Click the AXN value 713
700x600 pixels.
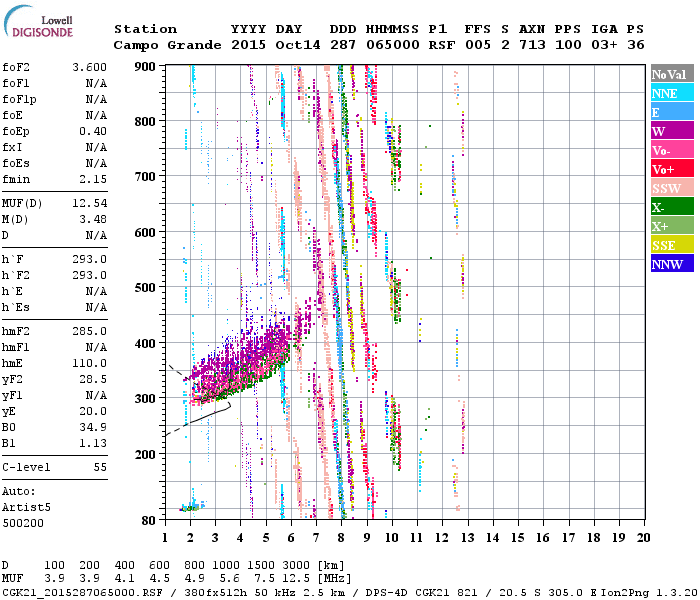[x=532, y=45]
